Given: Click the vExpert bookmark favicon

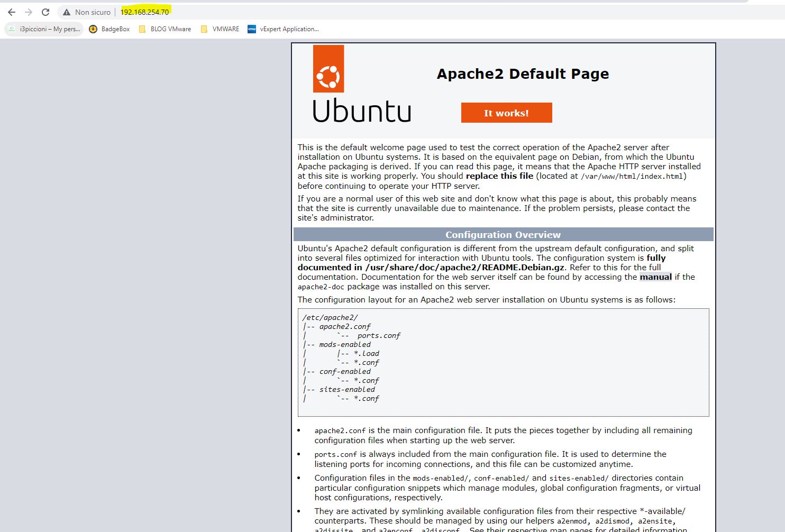Looking at the screenshot, I should coord(252,29).
